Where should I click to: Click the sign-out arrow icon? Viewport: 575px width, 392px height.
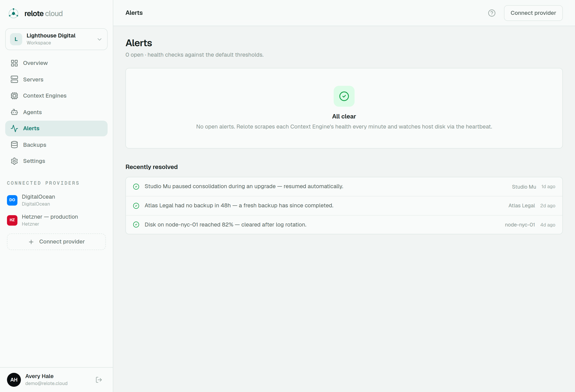[99, 380]
